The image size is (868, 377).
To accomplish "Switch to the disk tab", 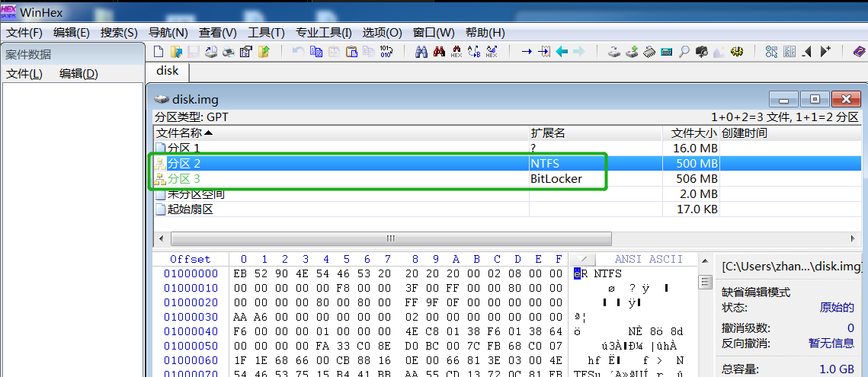I will click(x=167, y=72).
